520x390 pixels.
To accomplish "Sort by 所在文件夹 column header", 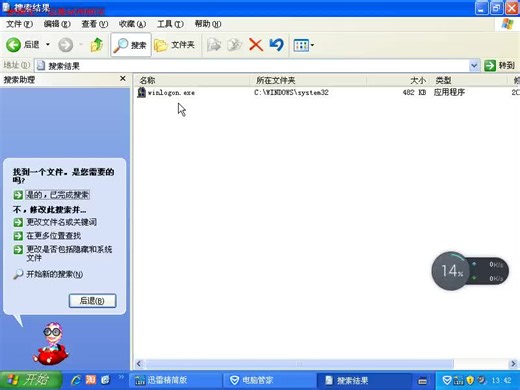I will [x=308, y=80].
